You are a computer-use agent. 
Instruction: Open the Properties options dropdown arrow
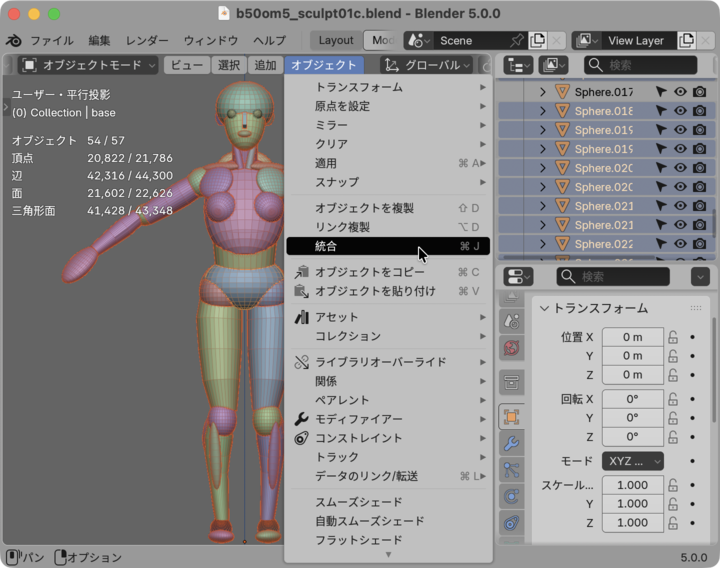(x=700, y=277)
